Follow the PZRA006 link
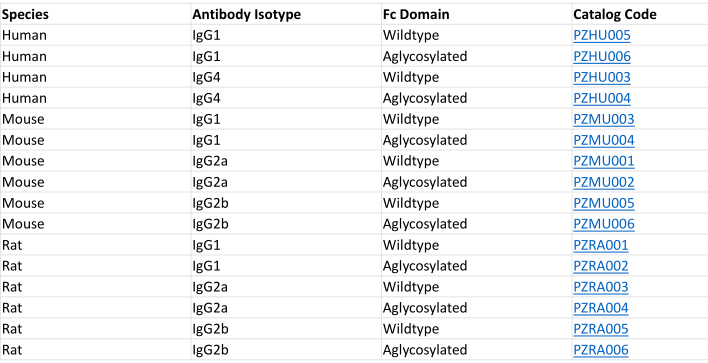The height and width of the screenshot is (363, 708). (x=601, y=350)
